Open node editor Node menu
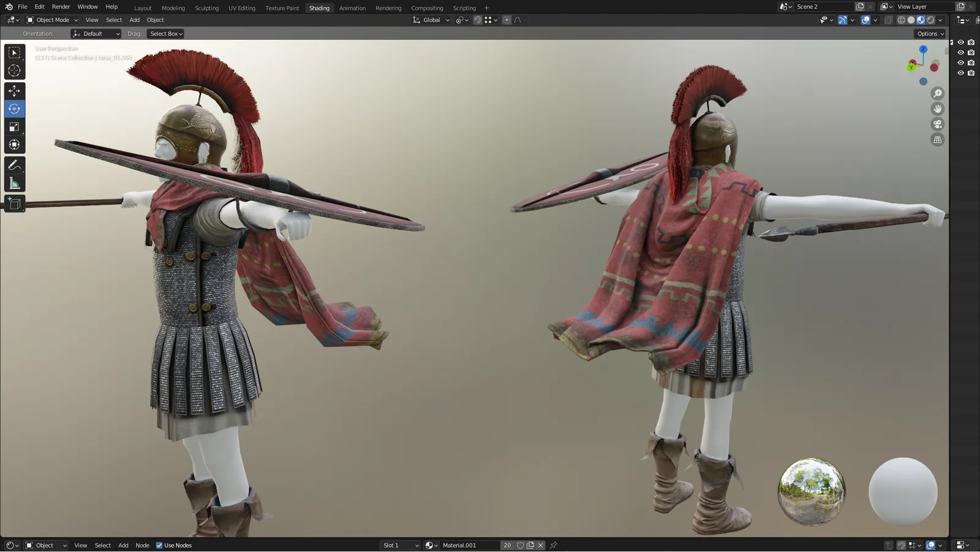This screenshot has width=980, height=552. (x=142, y=545)
